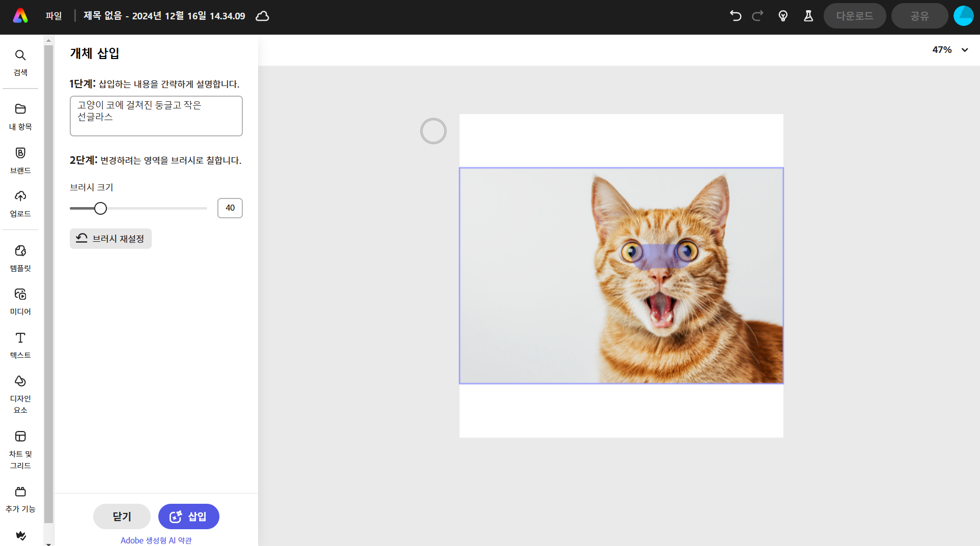Click the 브러시 재설정 button

tap(110, 239)
